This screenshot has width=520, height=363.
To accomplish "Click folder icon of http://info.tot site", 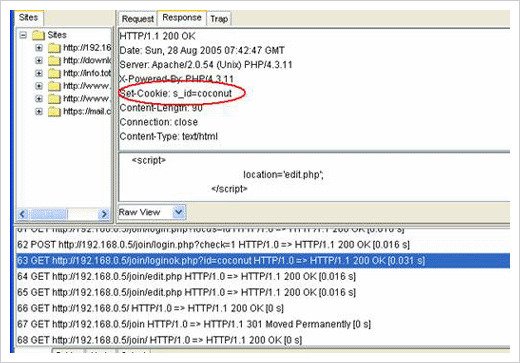I will click(54, 73).
